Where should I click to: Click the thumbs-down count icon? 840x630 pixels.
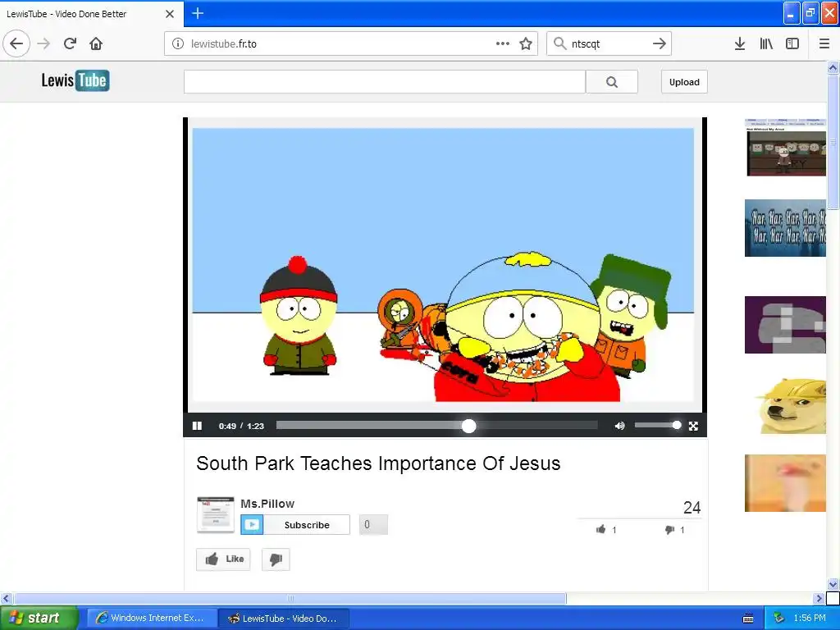pos(669,530)
